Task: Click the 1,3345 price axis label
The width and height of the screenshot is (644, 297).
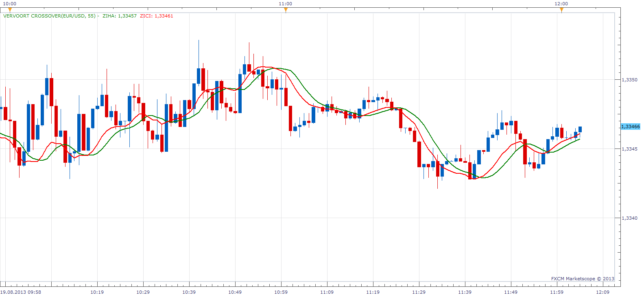Action: 629,149
